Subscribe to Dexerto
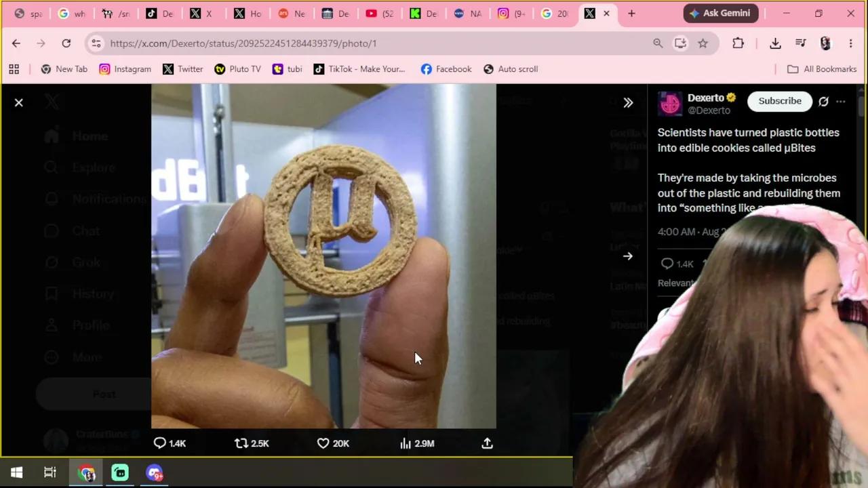868x488 pixels. tap(780, 101)
